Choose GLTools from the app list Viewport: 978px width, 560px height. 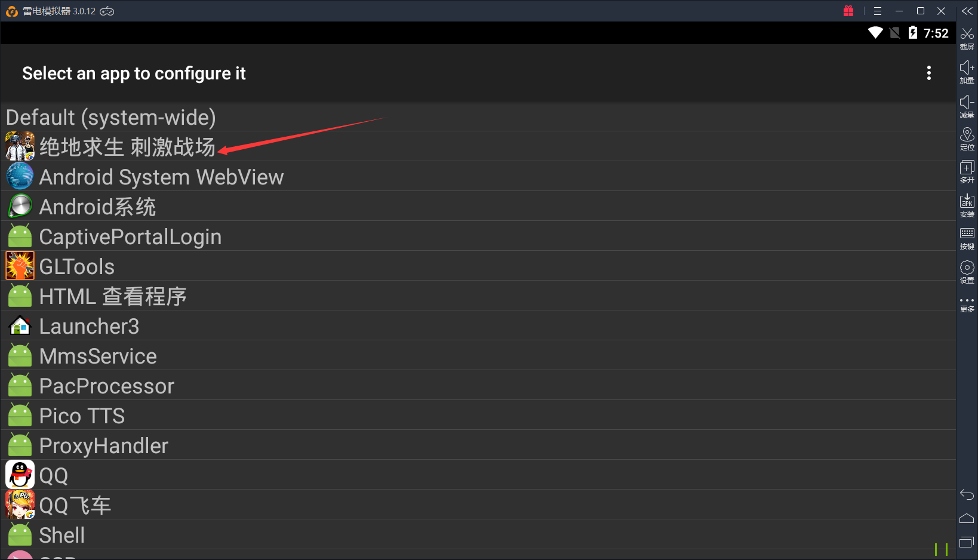(76, 266)
